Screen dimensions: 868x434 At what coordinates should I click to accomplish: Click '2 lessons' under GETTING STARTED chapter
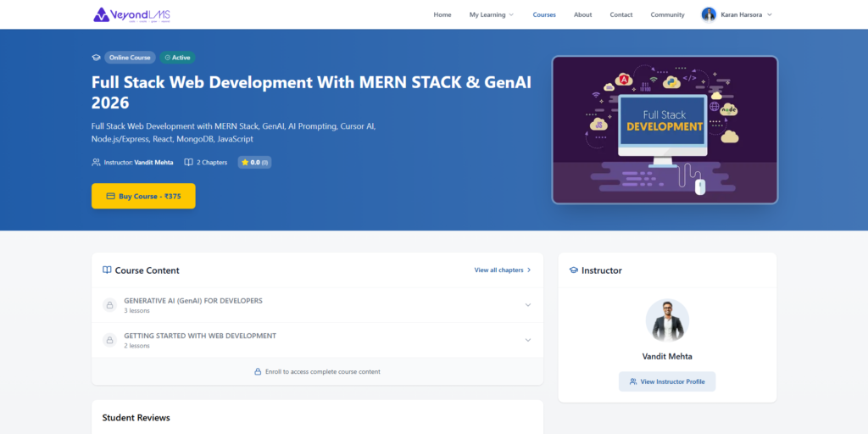point(136,346)
